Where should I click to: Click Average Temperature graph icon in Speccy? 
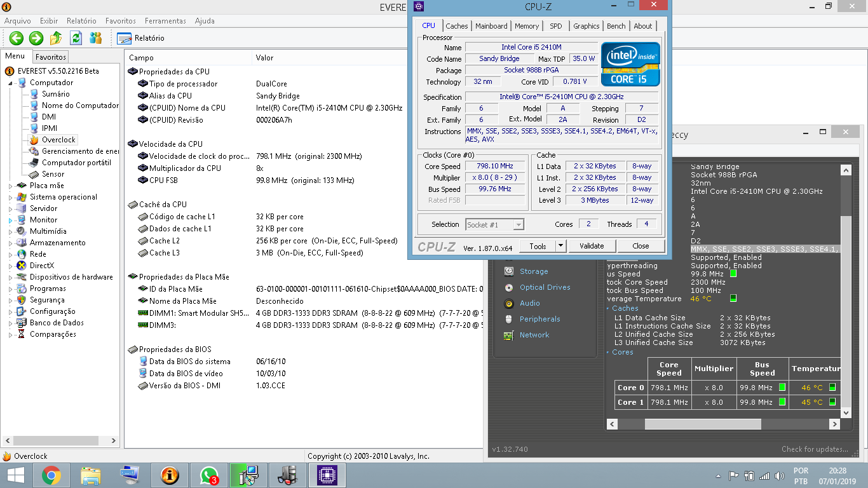pyautogui.click(x=733, y=298)
